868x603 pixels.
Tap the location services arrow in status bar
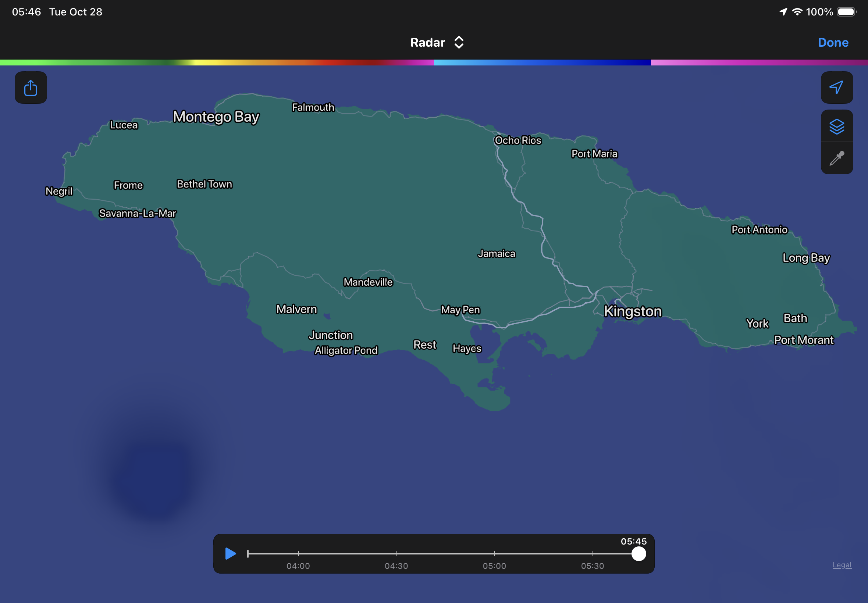point(783,12)
